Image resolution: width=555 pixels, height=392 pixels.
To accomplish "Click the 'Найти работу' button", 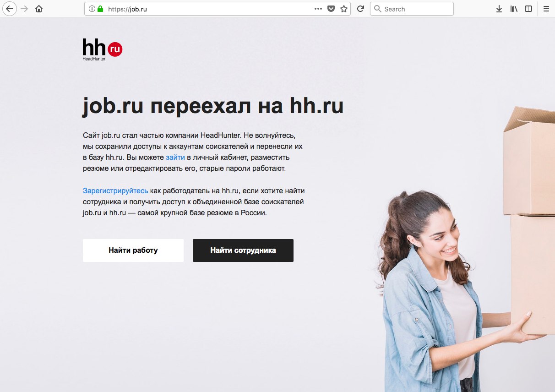I will [133, 250].
